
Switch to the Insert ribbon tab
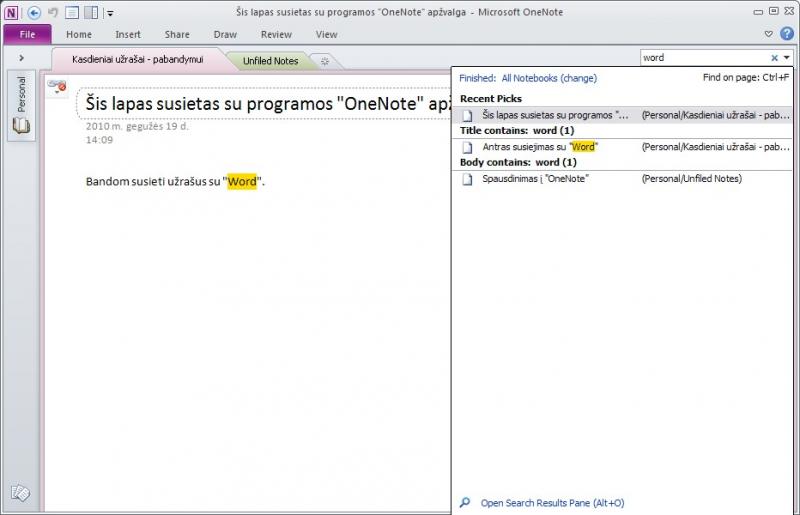point(128,34)
